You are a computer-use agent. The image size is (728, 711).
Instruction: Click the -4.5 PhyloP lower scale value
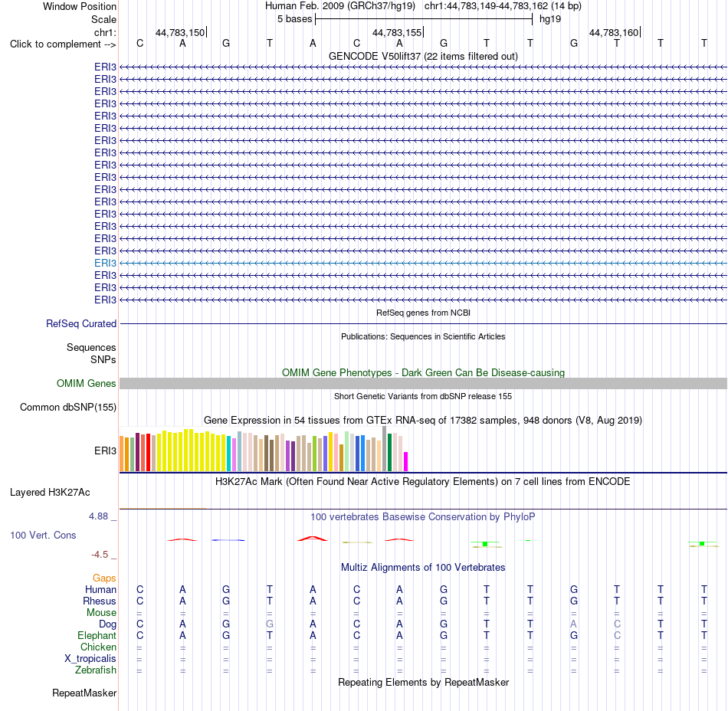[100, 554]
